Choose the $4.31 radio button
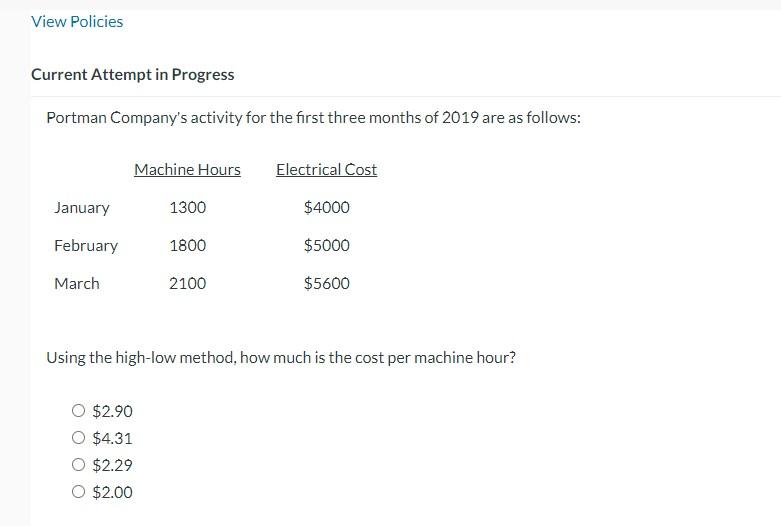 tap(78, 437)
